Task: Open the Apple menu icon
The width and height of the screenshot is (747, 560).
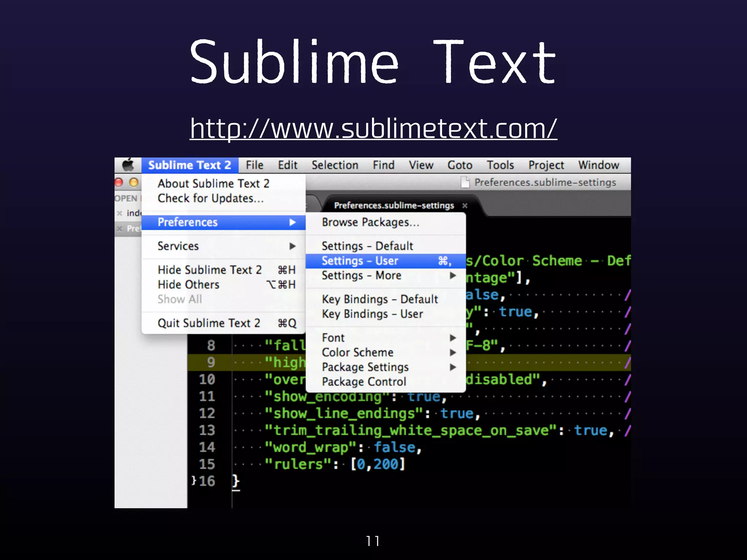Action: [128, 165]
